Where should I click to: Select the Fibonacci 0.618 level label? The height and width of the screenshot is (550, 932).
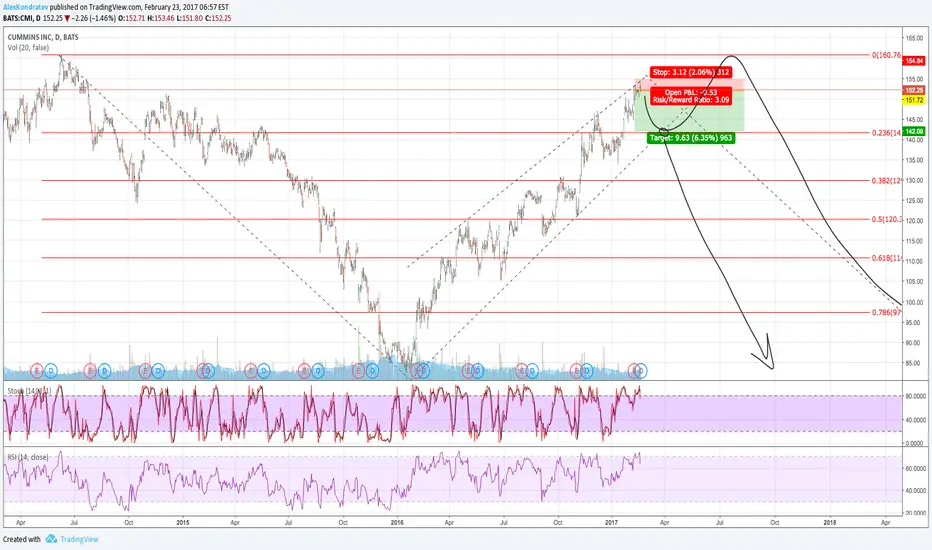click(x=886, y=258)
